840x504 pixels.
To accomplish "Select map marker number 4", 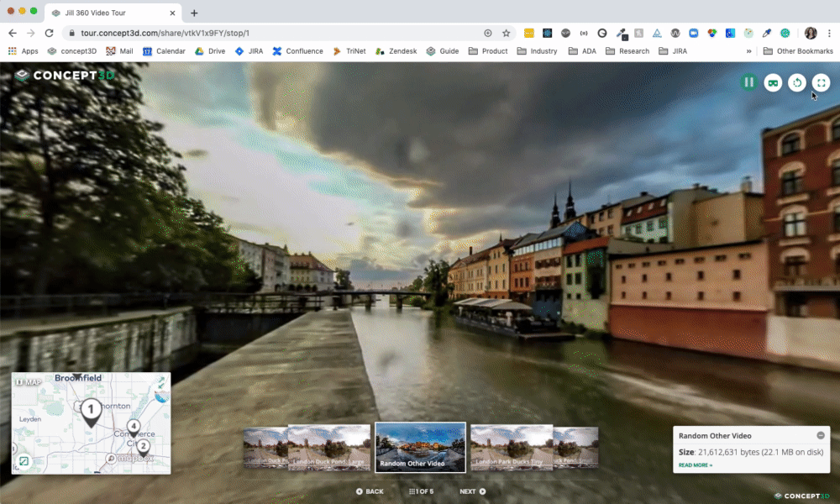I will coord(134,427).
